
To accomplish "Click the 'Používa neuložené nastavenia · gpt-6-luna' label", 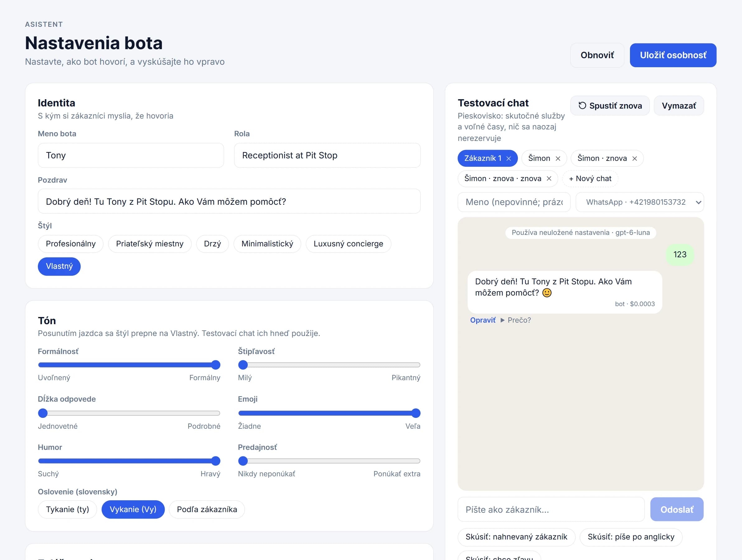I will tap(581, 233).
